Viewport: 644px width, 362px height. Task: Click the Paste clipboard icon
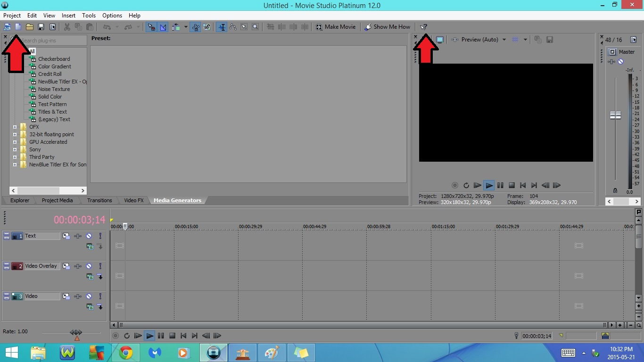90,27
